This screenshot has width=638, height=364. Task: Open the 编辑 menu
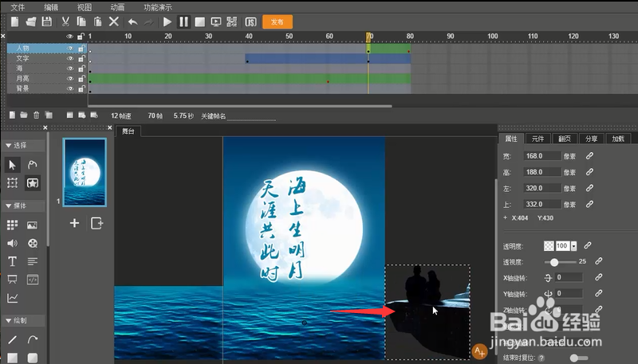point(51,7)
